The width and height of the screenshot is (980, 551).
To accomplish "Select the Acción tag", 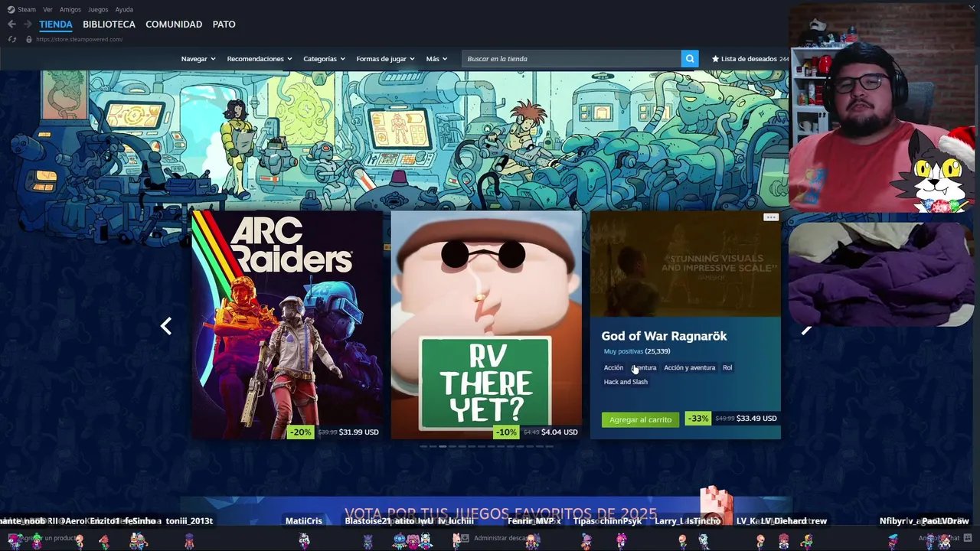I will [613, 367].
